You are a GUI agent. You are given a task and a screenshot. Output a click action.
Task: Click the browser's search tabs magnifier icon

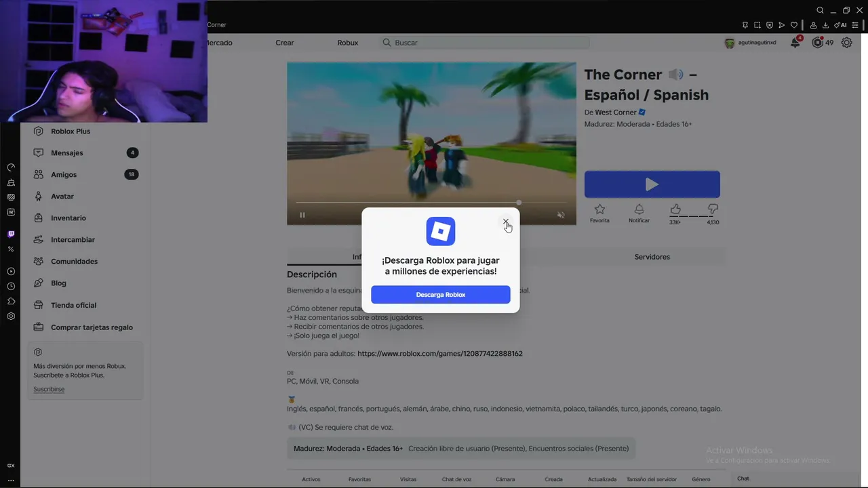[x=820, y=10]
